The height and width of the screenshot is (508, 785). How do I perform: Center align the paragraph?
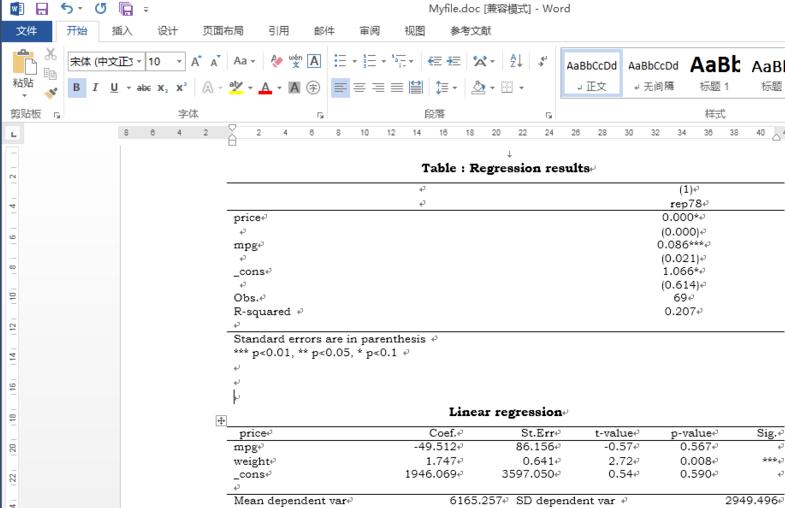coord(359,88)
